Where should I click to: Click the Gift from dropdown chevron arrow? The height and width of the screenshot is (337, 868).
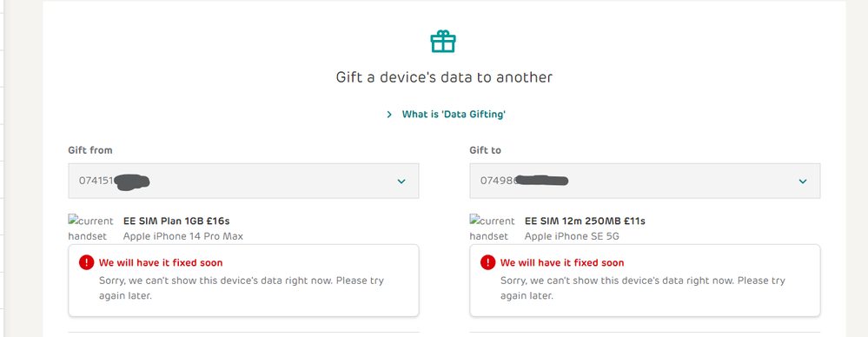point(401,181)
